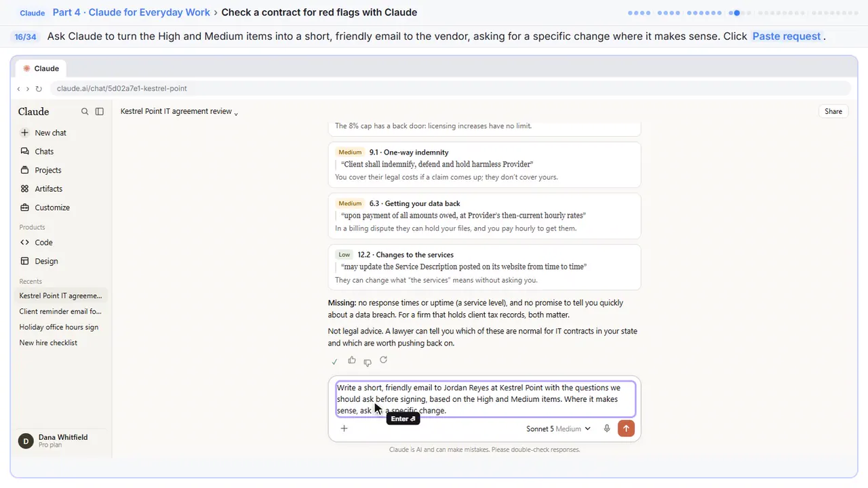Image resolution: width=868 pixels, height=488 pixels.
Task: Click the 12.2 Changes to the services card
Action: tap(484, 267)
